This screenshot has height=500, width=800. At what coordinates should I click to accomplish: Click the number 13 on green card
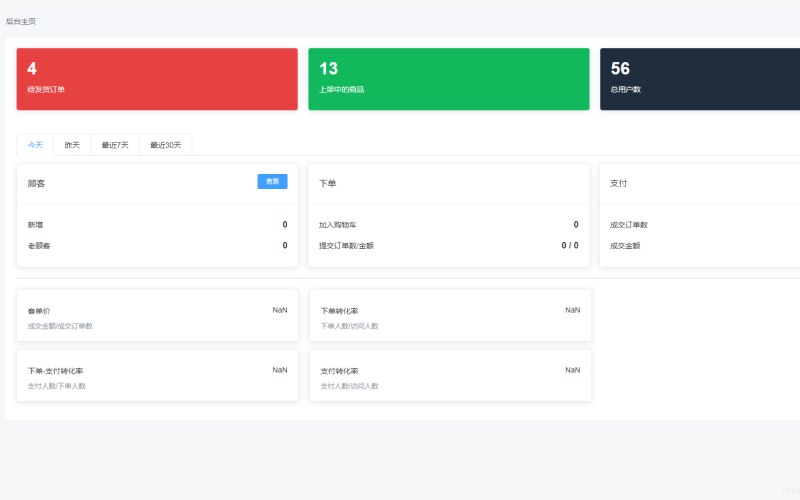tap(328, 68)
